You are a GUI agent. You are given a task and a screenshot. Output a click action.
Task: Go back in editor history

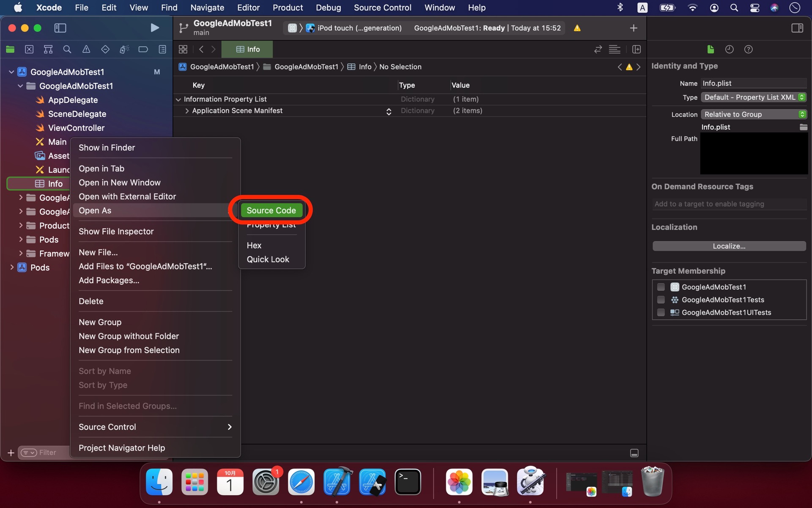[x=201, y=50]
